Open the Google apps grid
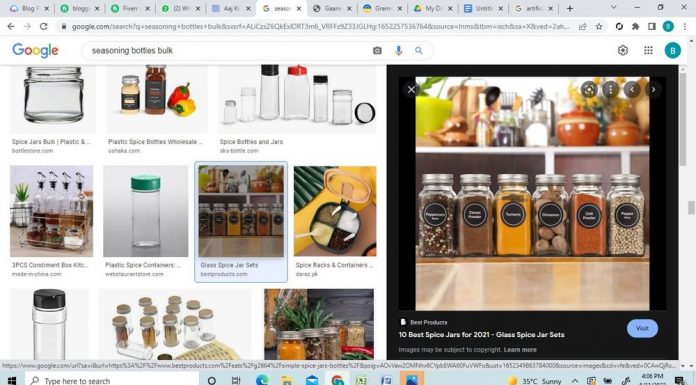Screen dimensions: 696x385 [649, 50]
